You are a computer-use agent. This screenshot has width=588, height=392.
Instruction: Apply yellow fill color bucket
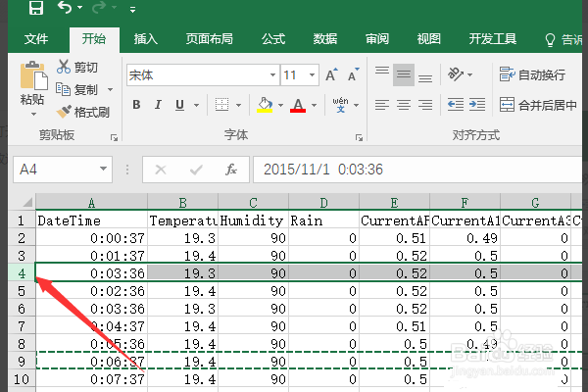[x=265, y=105]
